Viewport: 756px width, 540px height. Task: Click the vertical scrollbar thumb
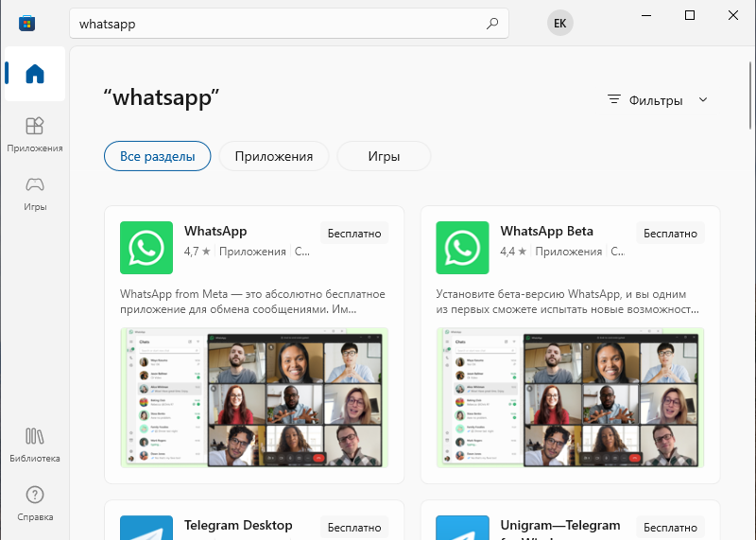(750, 96)
